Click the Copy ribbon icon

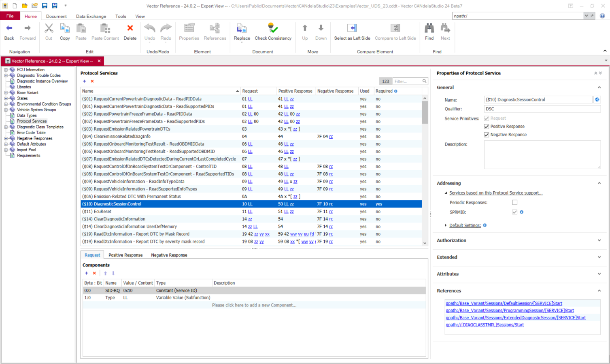65,28
